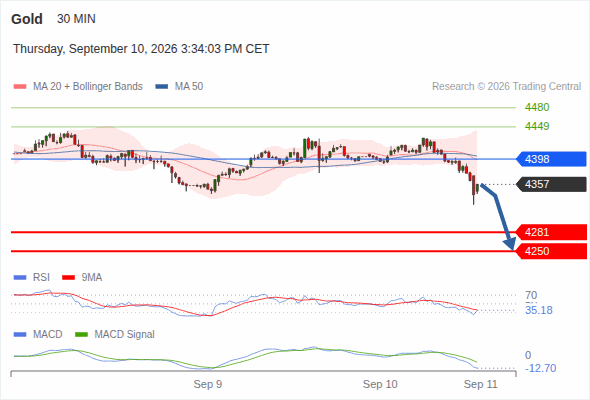Click the MACD 0 axis label
Image resolution: width=590 pixels, height=400 pixels.
pos(528,355)
